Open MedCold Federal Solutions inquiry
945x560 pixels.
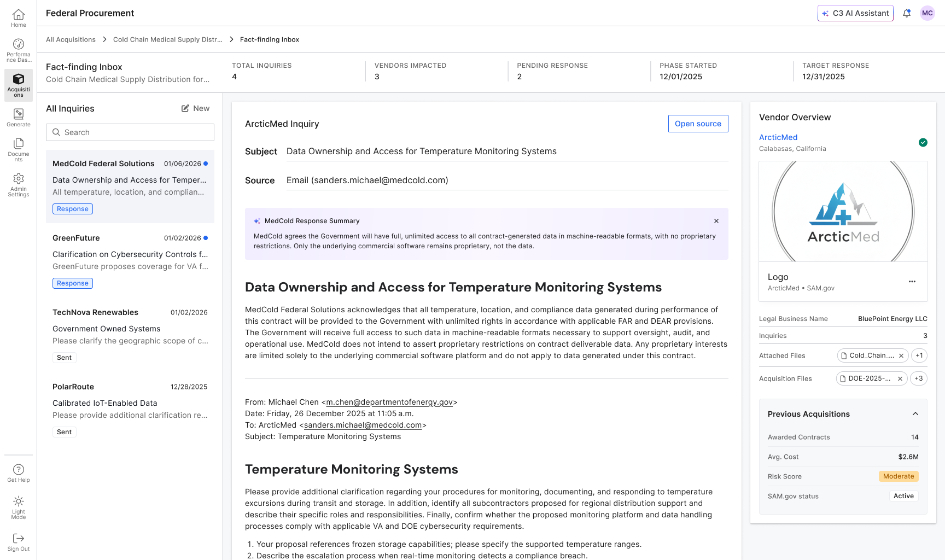pos(130,186)
